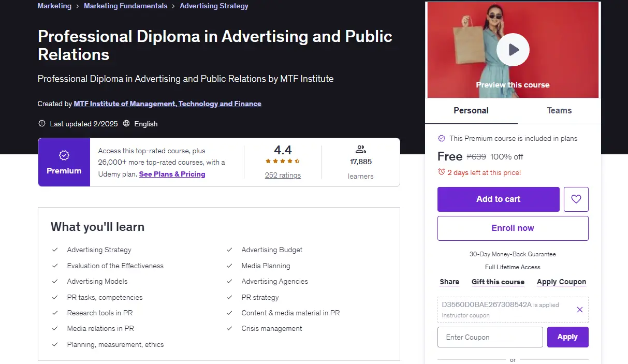628x364 pixels.
Task: Click checkmark icon beside Planning, measurement, ethics
Action: pyautogui.click(x=55, y=344)
